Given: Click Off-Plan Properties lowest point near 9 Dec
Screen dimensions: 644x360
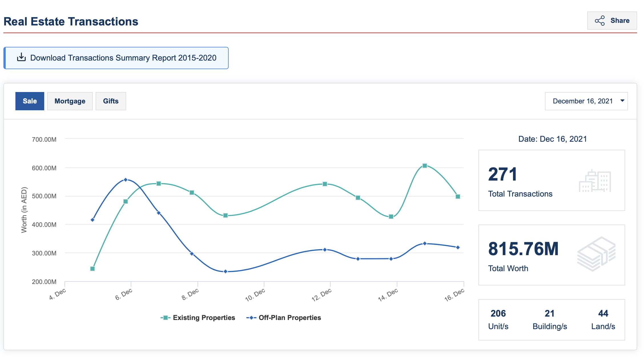Looking at the screenshot, I should (x=226, y=271).
